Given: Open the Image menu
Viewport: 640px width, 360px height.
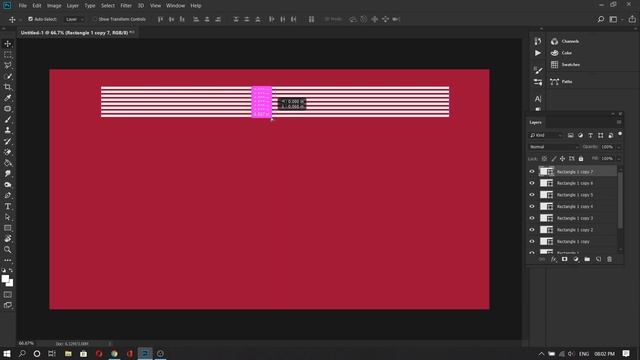Looking at the screenshot, I should pyautogui.click(x=54, y=6).
